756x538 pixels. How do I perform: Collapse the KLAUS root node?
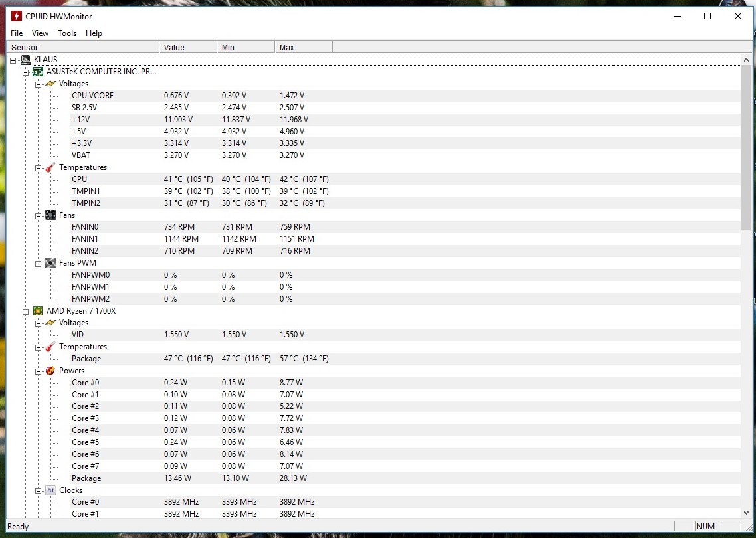pos(13,60)
